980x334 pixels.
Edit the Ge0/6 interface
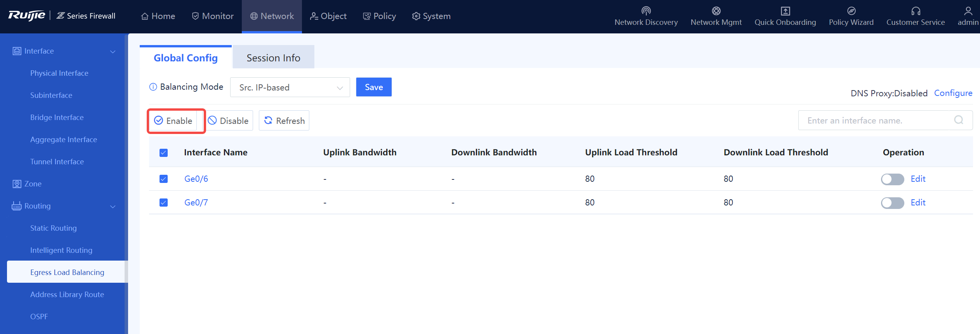click(x=918, y=179)
